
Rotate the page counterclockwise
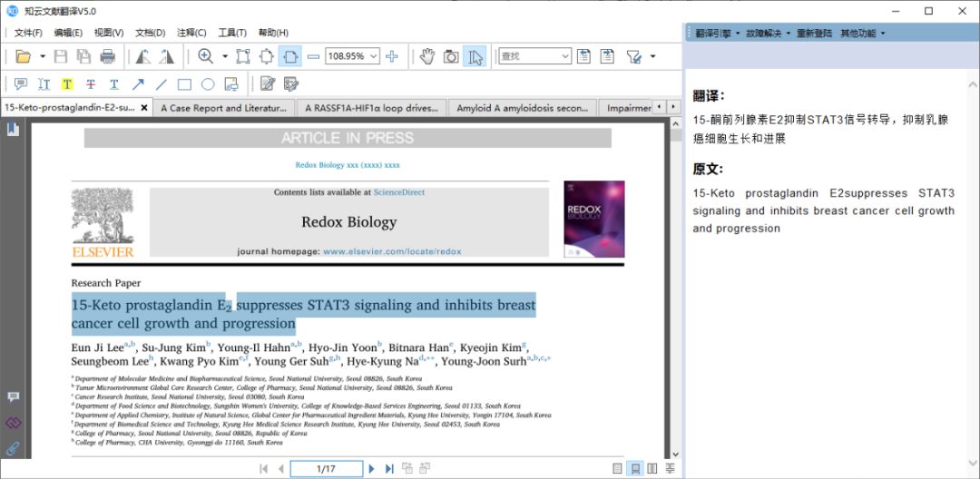[143, 57]
